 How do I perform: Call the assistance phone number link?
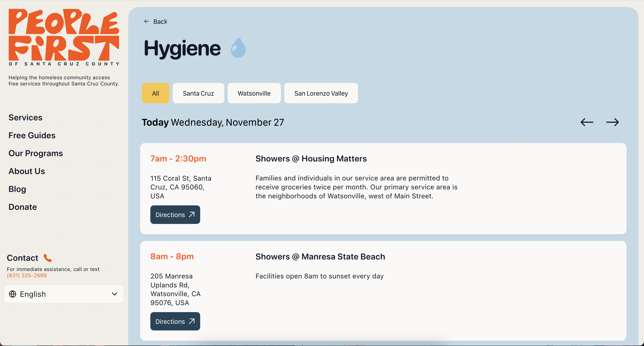[x=26, y=275]
